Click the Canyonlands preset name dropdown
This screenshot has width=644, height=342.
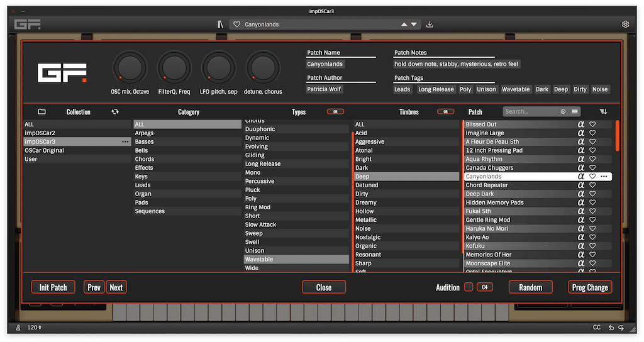[325, 25]
